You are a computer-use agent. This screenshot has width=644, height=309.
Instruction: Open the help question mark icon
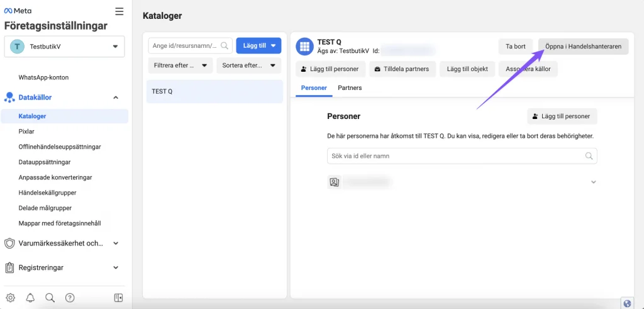tap(70, 298)
